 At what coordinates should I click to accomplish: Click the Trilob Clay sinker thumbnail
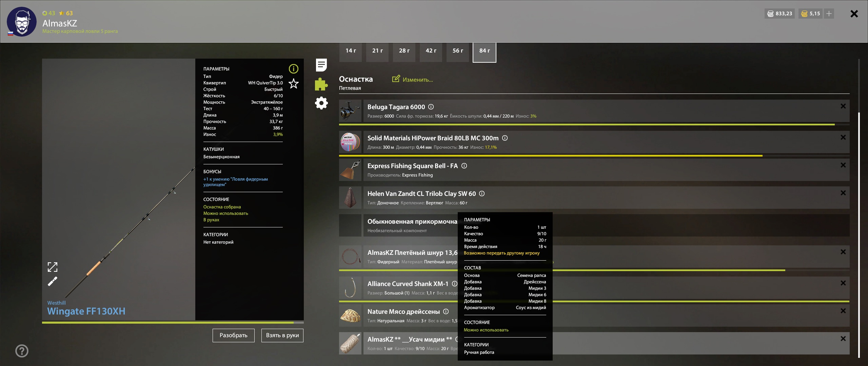pyautogui.click(x=350, y=198)
